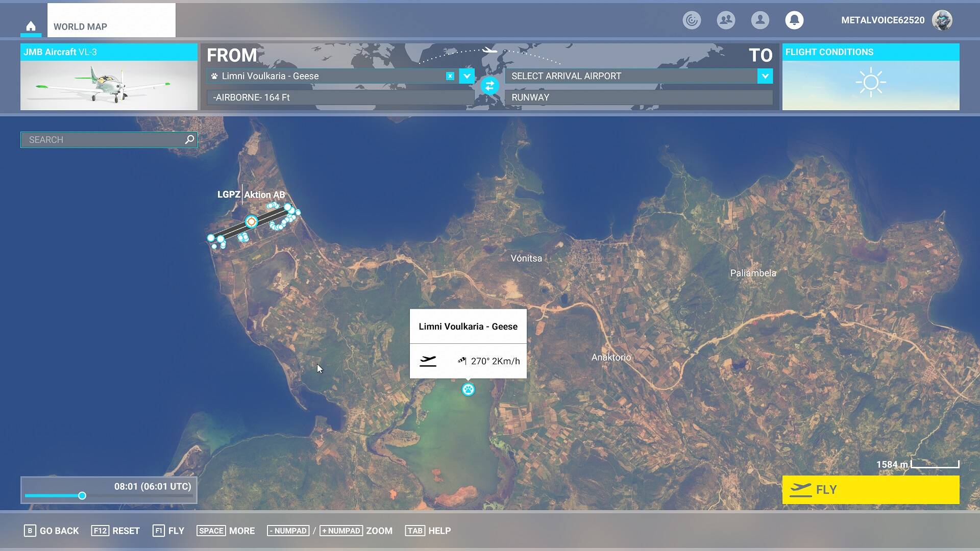This screenshot has width=980, height=551.
Task: Open the AIRBORNE 164 Ft departure field
Action: coord(339,97)
